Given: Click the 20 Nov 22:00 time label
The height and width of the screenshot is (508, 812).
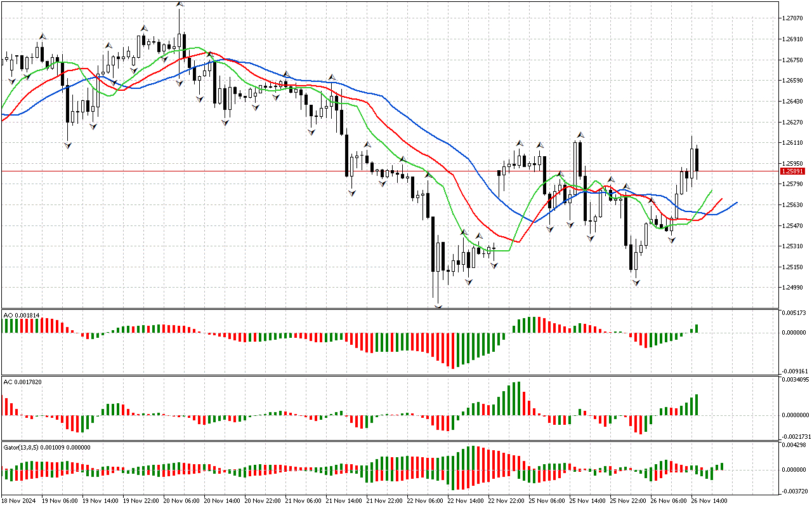Looking at the screenshot, I should point(263,501).
